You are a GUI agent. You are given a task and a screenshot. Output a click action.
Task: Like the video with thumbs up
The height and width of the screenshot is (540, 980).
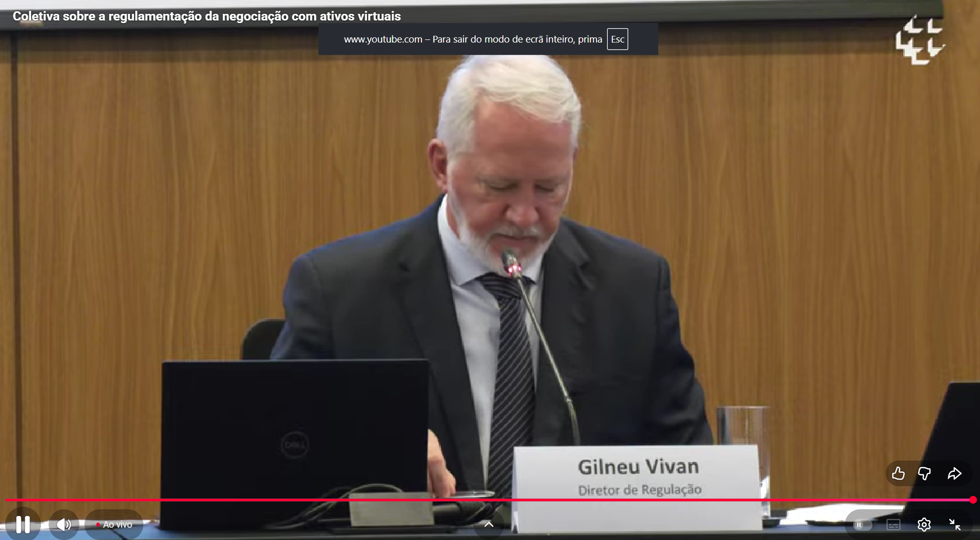click(x=898, y=473)
